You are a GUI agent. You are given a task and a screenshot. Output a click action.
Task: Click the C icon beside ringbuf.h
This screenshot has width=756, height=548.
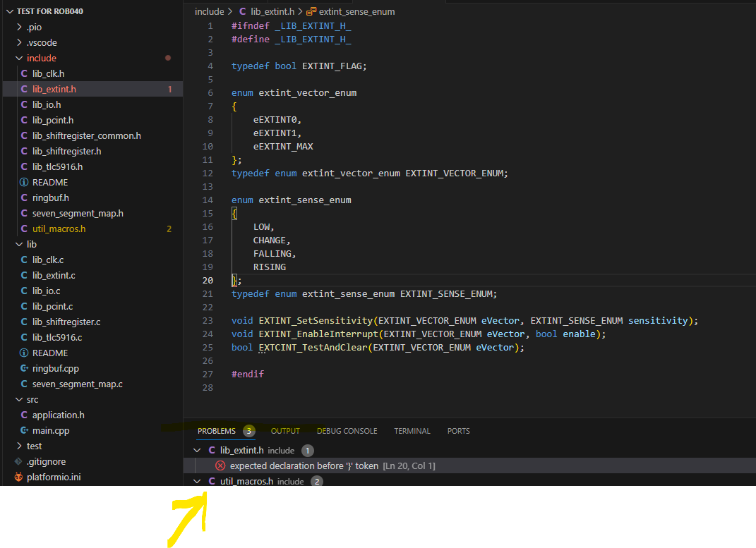click(24, 198)
